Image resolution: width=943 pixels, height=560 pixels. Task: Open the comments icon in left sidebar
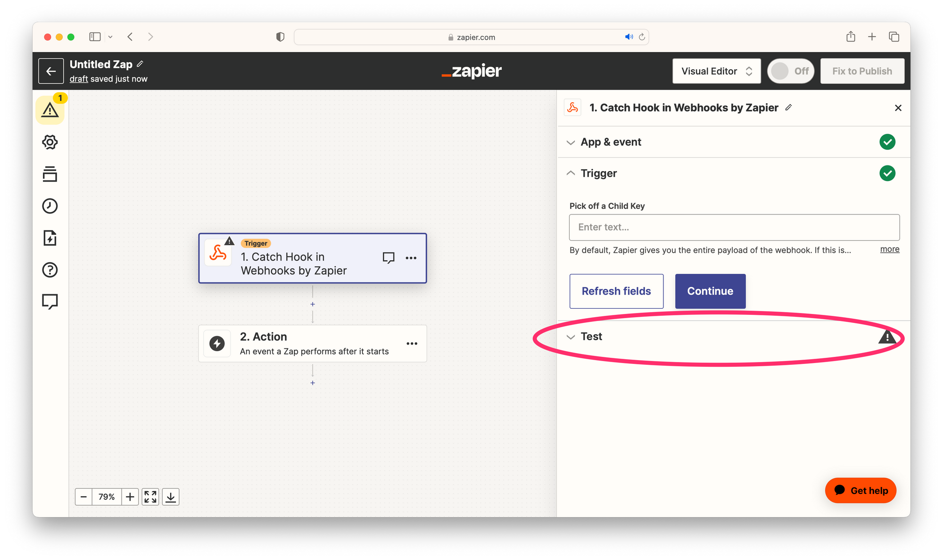tap(50, 301)
